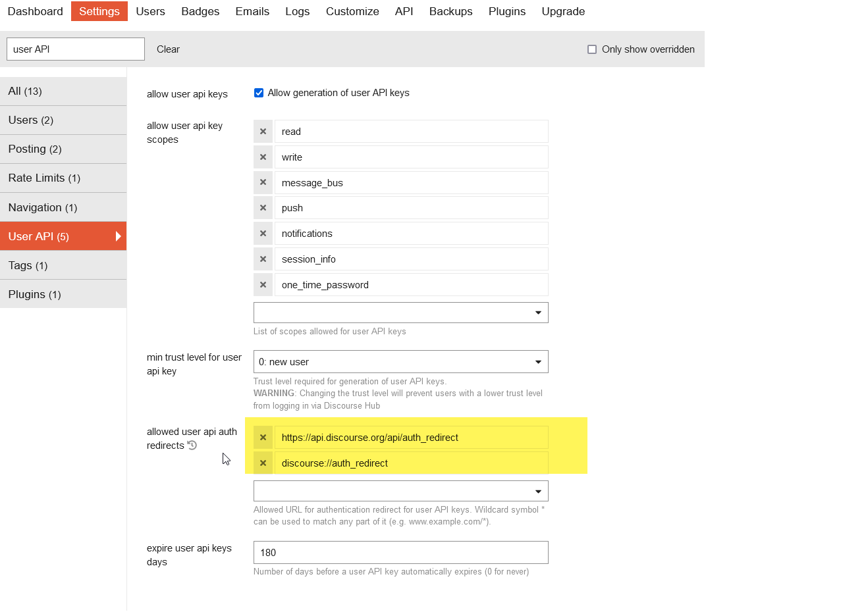
Task: Remove the api.discourse.org auth redirect entry
Action: 263,438
